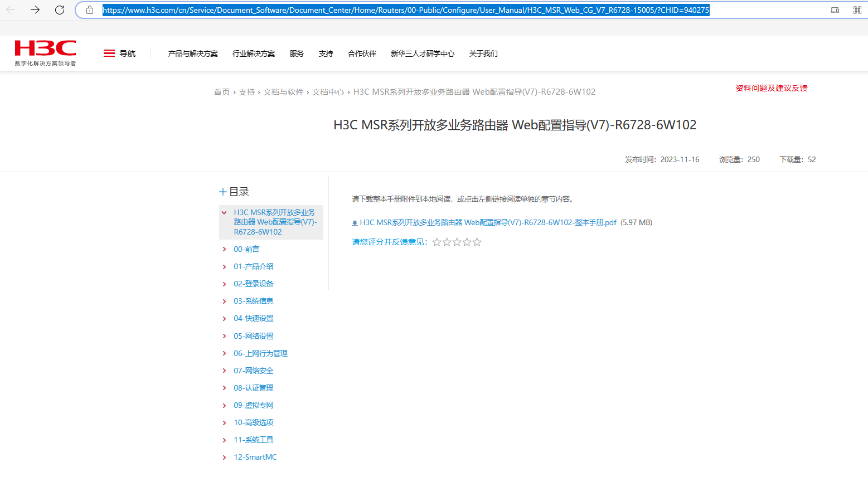Rate with the second star
Screen dimensions: 868x482
(x=447, y=242)
